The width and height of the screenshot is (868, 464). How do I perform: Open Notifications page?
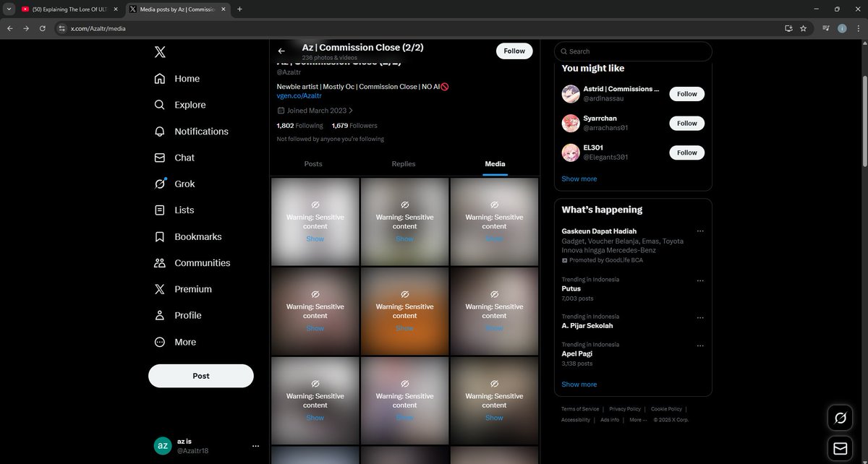point(192,132)
